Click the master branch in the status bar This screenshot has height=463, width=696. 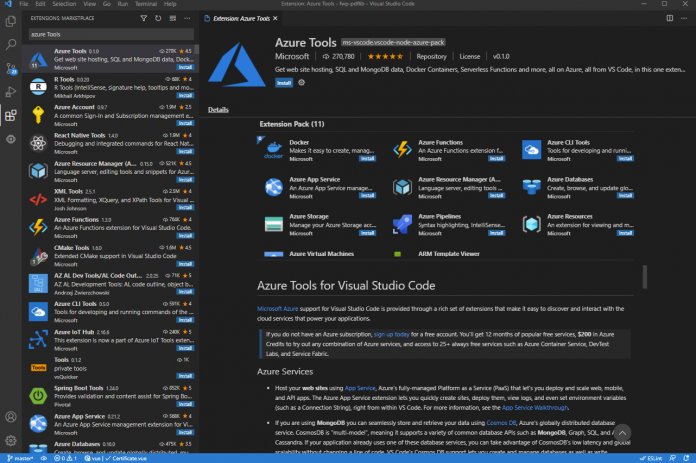20,458
